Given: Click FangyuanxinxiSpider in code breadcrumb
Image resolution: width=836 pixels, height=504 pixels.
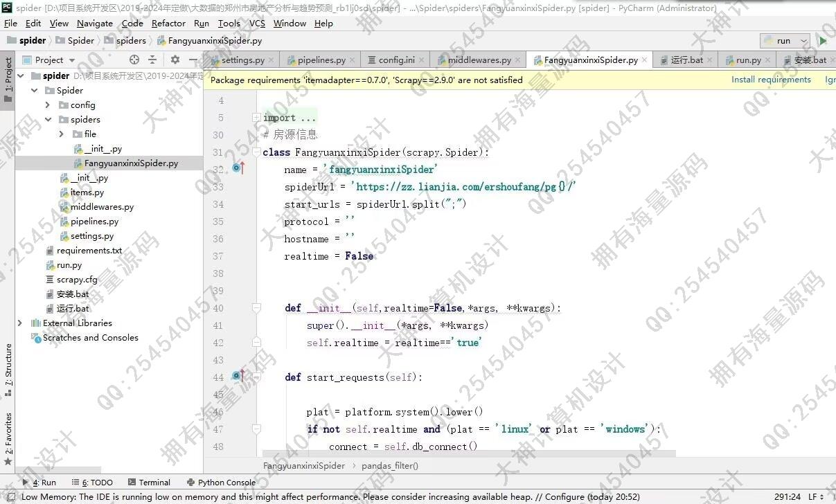Looking at the screenshot, I should tap(304, 466).
